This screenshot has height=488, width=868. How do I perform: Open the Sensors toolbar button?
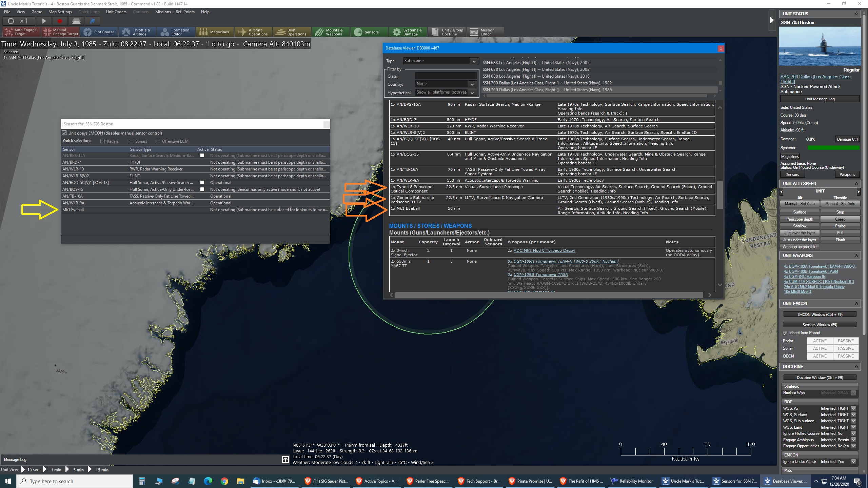pos(370,32)
